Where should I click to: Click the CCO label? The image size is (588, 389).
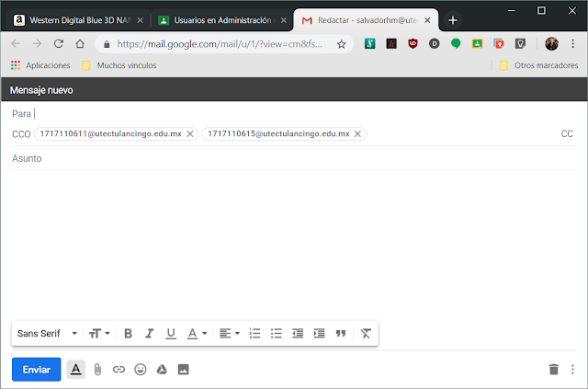[21, 134]
